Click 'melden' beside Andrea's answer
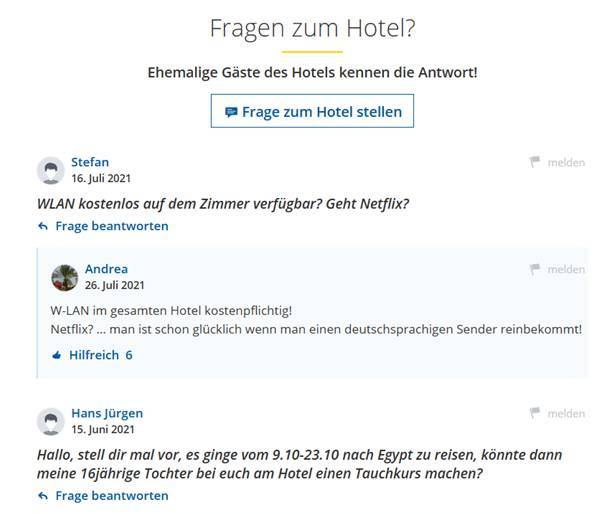 (566, 269)
